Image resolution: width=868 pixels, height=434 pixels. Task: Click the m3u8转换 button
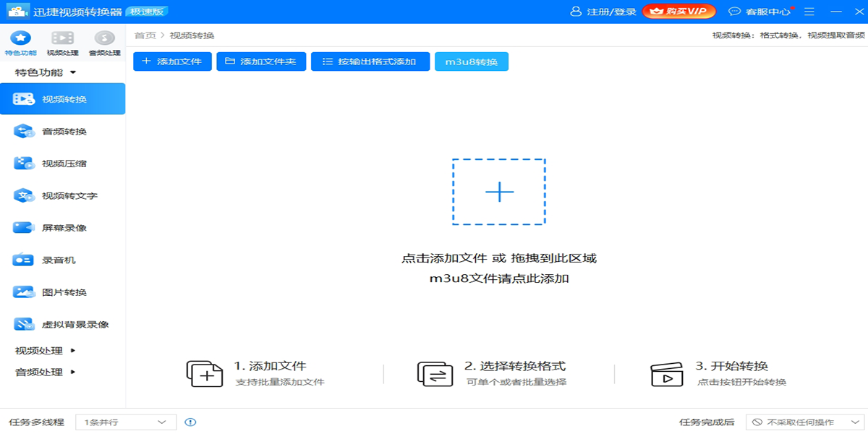(x=471, y=61)
